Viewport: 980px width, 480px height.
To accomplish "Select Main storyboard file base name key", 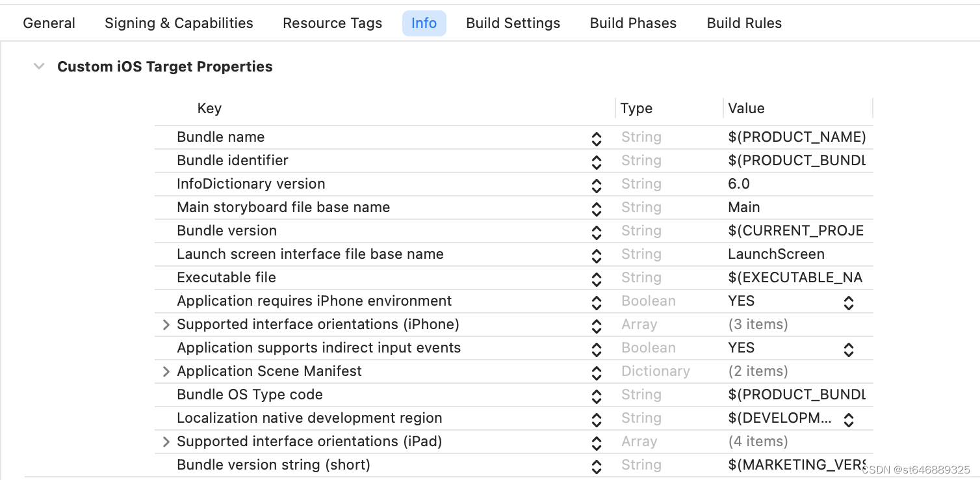I will pos(283,207).
